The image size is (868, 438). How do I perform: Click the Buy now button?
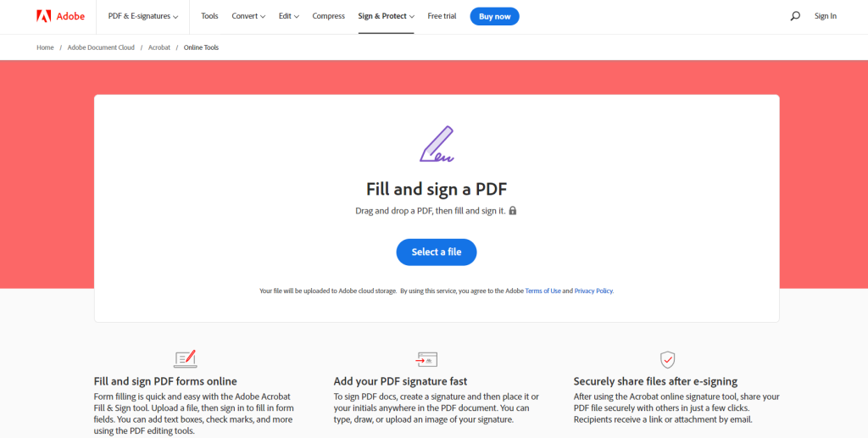[x=495, y=17]
